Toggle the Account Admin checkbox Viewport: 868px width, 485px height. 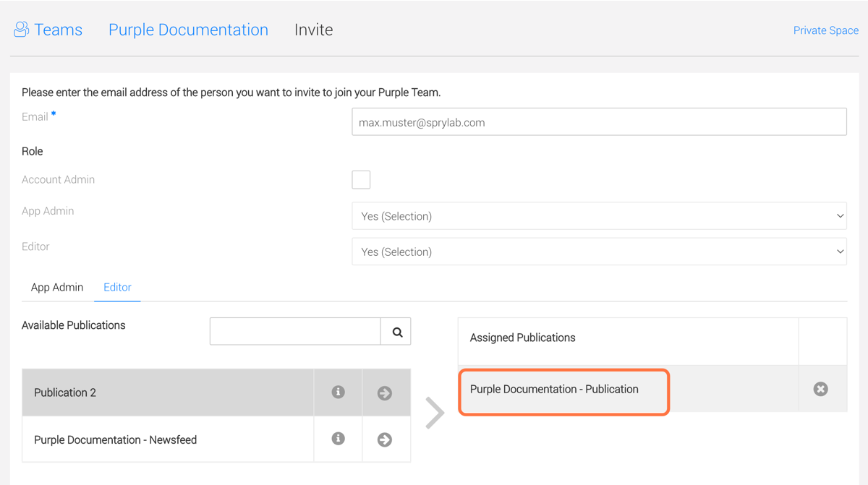(x=361, y=179)
